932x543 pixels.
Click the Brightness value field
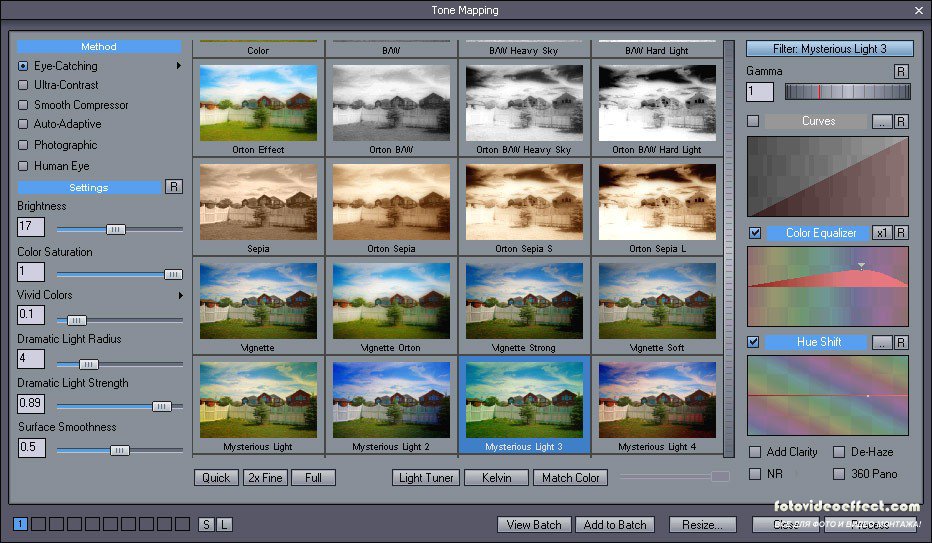click(31, 226)
